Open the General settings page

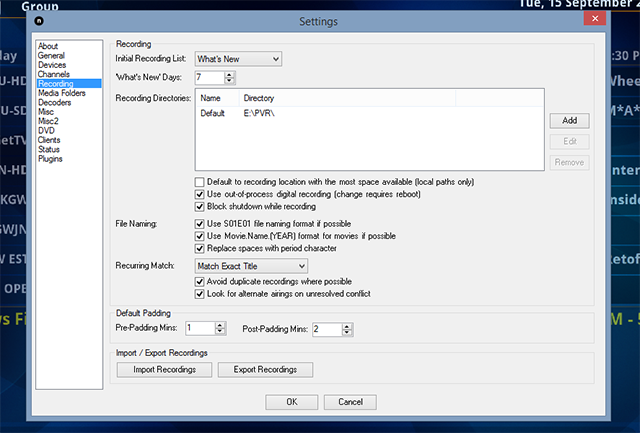[51, 56]
